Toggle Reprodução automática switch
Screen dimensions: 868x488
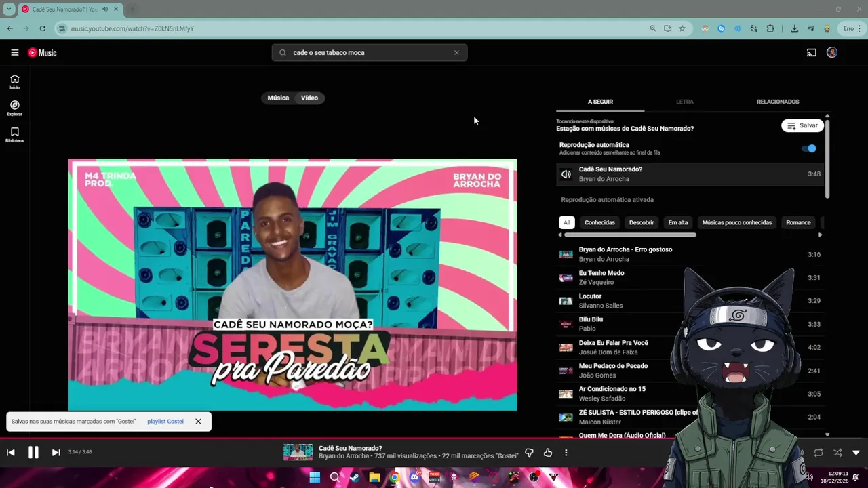pos(809,148)
